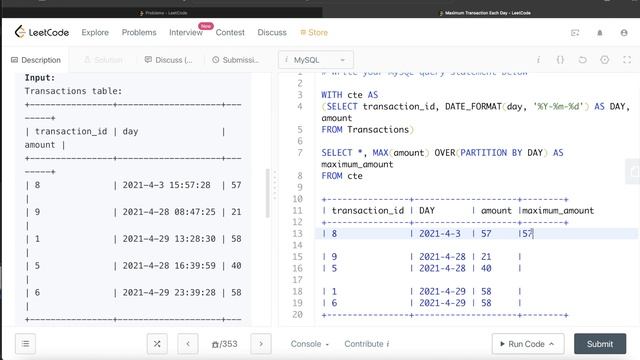Click editor row with 2021-4-3 and 57

tap(476, 233)
